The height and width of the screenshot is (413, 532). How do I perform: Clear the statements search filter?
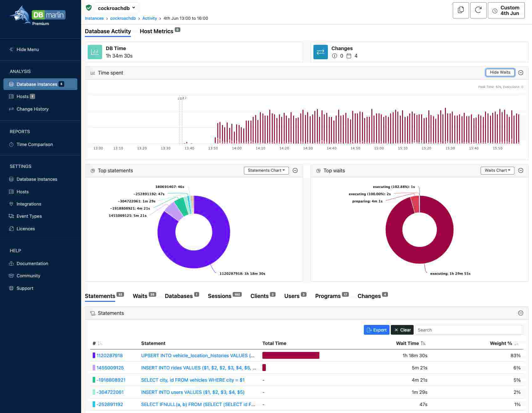(402, 330)
